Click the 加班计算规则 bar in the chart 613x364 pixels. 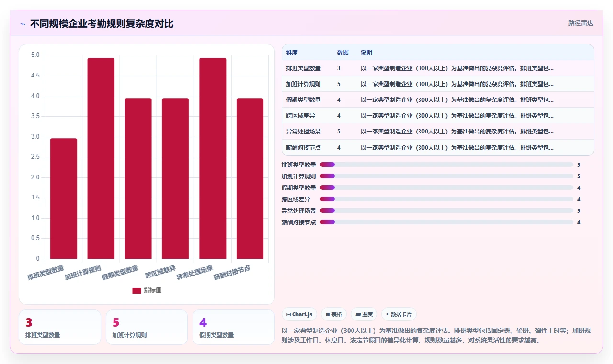101,158
